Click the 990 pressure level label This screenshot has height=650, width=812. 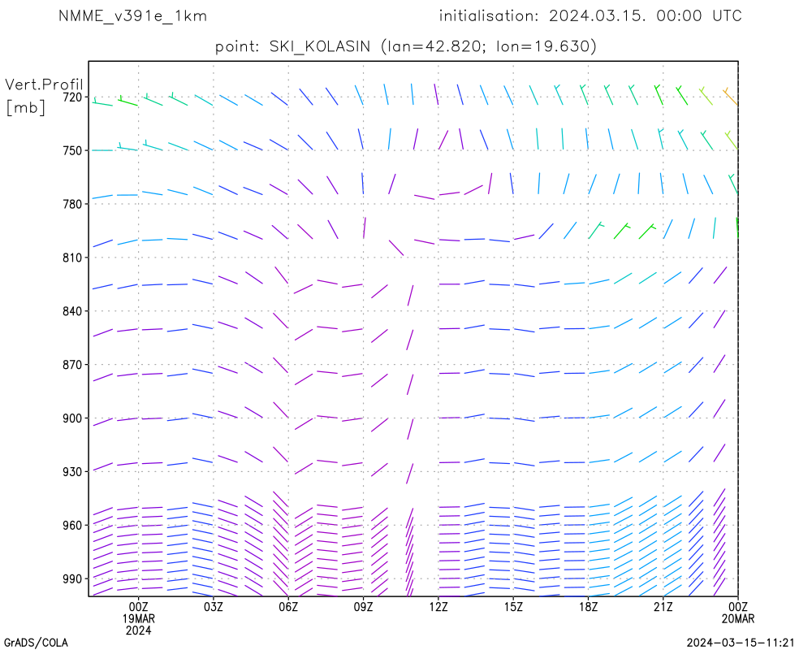pos(72,579)
